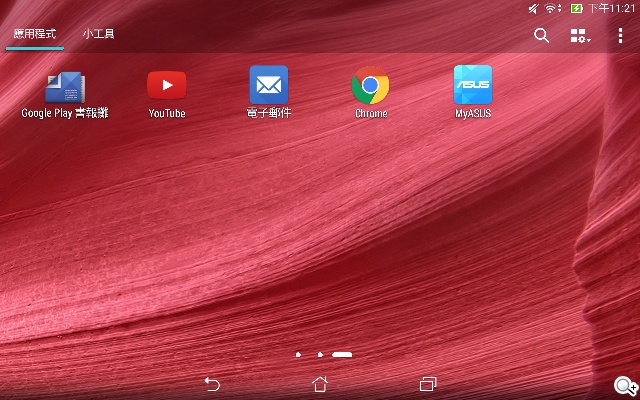Select the current page indicator bar
Image resolution: width=640 pixels, height=400 pixels.
click(342, 355)
